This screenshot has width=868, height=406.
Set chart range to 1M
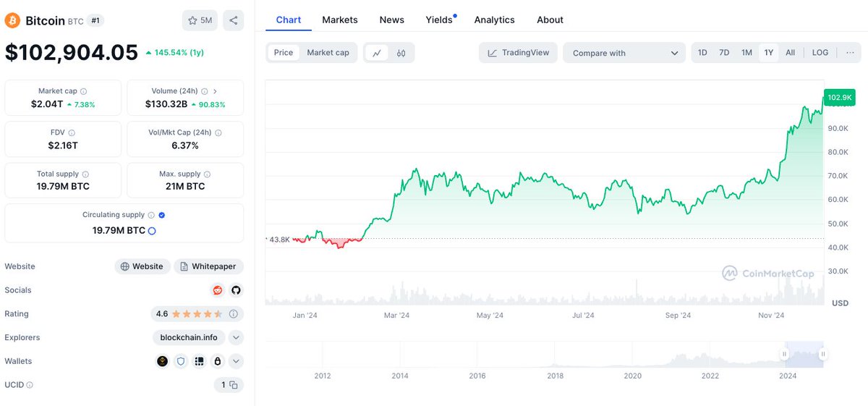(746, 53)
